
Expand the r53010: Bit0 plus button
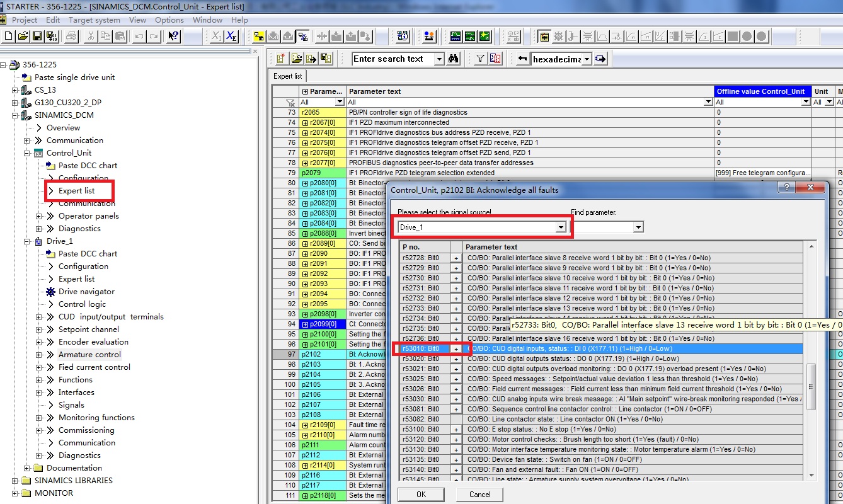click(x=456, y=348)
